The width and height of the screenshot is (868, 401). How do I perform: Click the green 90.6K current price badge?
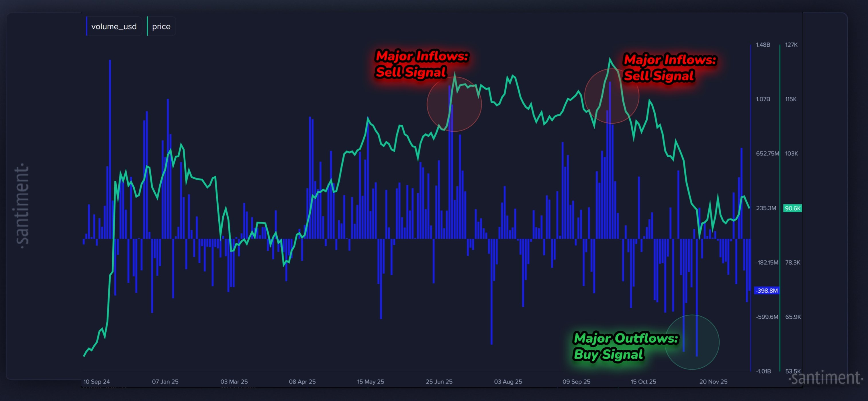point(792,208)
